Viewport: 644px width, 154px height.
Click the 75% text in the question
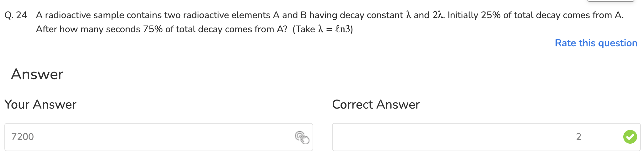[x=153, y=29]
